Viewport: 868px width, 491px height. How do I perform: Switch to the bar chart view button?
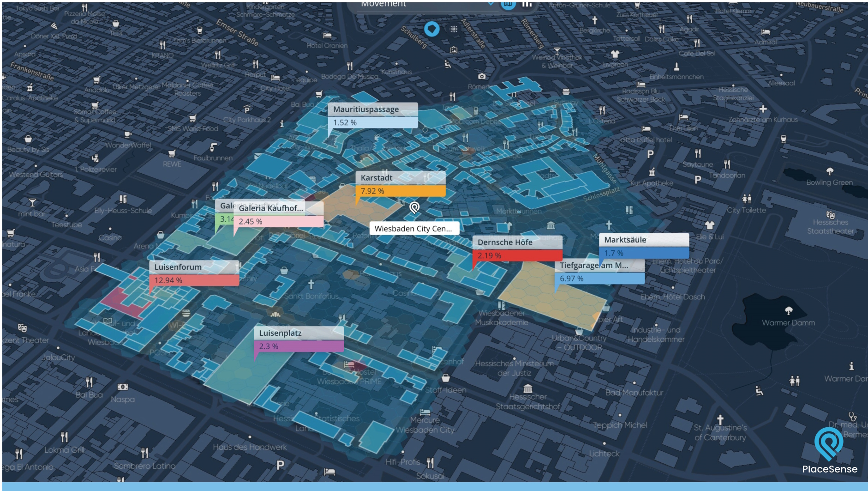point(527,4)
